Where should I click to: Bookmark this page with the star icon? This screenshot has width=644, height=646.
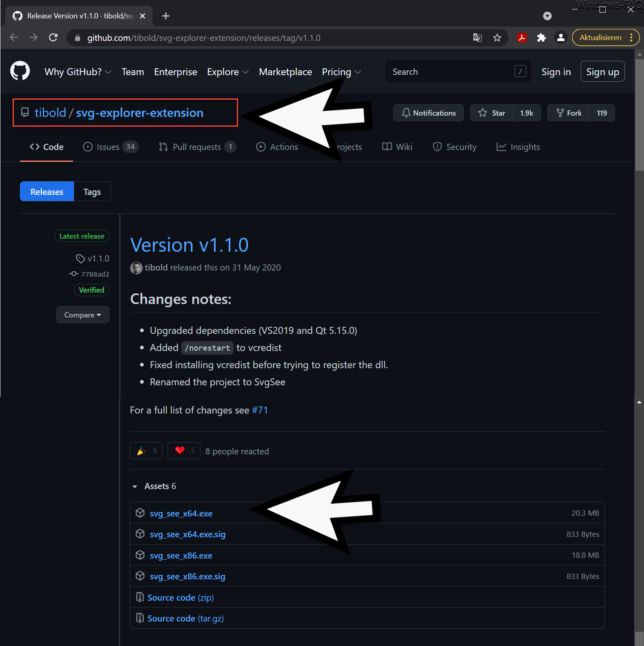[497, 38]
